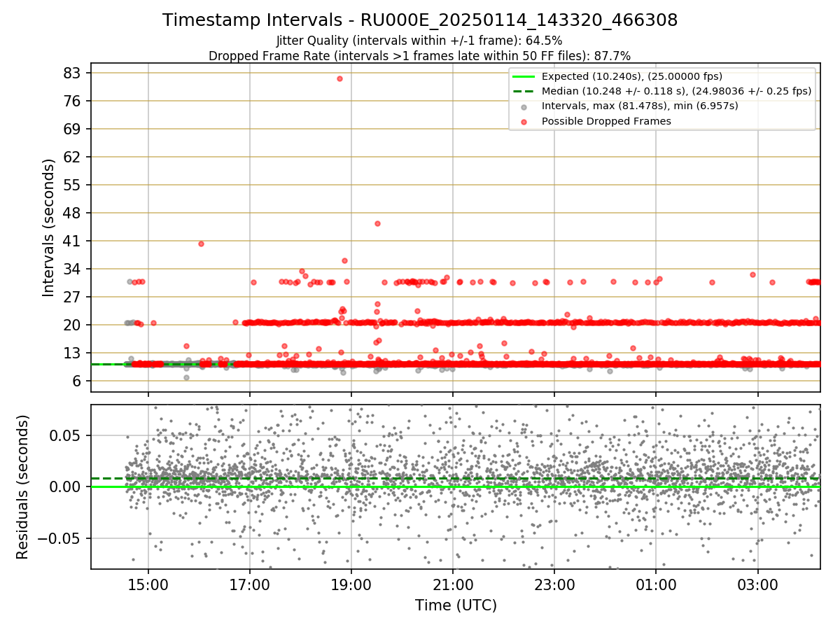Viewport: 840px width, 630px height.
Task: Click the 'Expected (10.240s)' legend entry
Action: [x=632, y=76]
